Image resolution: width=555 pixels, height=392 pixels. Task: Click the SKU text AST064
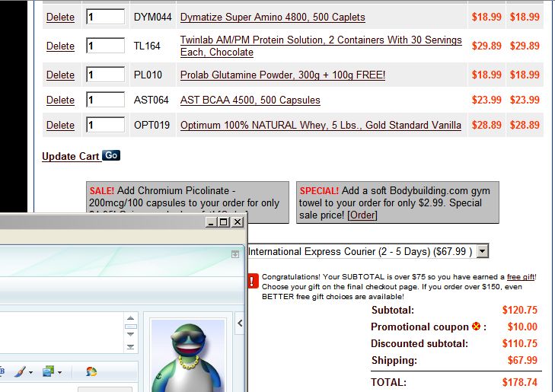152,100
